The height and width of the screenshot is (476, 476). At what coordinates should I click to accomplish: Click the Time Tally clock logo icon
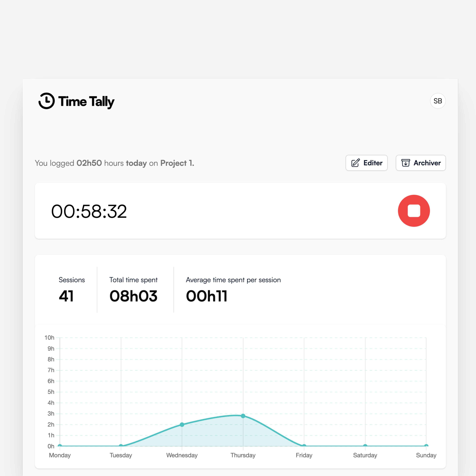coord(47,101)
